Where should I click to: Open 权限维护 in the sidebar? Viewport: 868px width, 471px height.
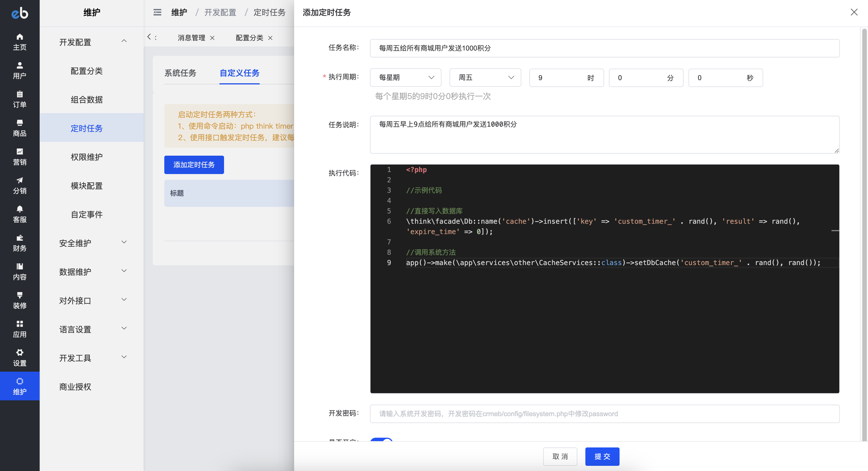coord(86,157)
